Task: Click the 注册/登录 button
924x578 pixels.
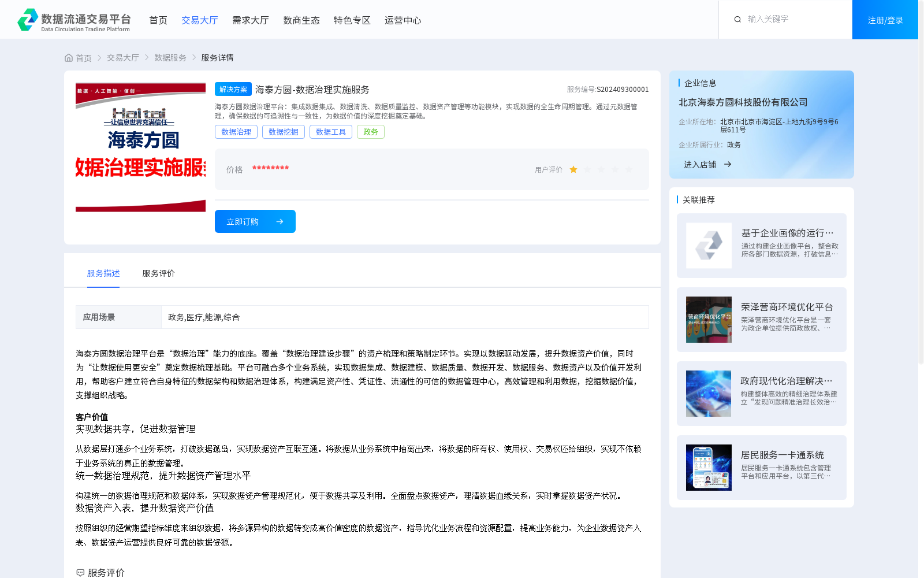Action: [x=885, y=20]
